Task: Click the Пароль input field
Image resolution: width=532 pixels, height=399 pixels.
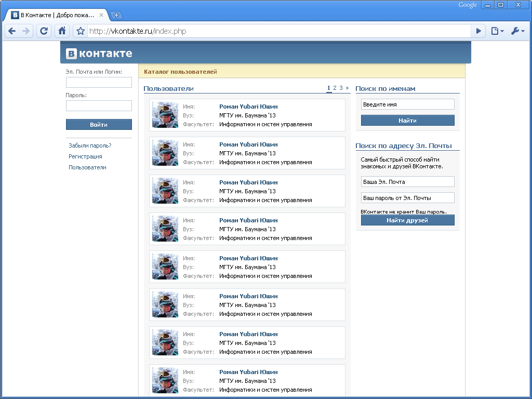Action: [99, 105]
